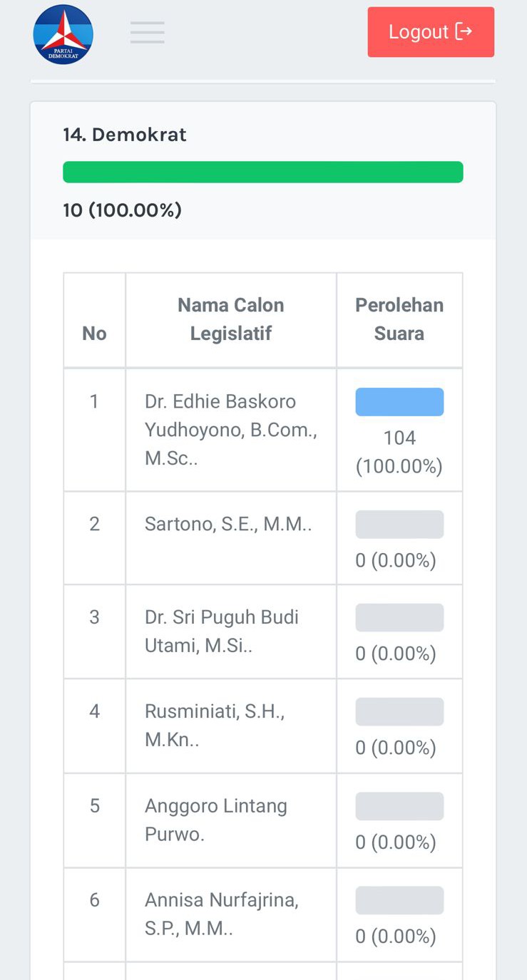Select candidate Annisa Nurfajrina, S.P., M.M.

[222, 914]
